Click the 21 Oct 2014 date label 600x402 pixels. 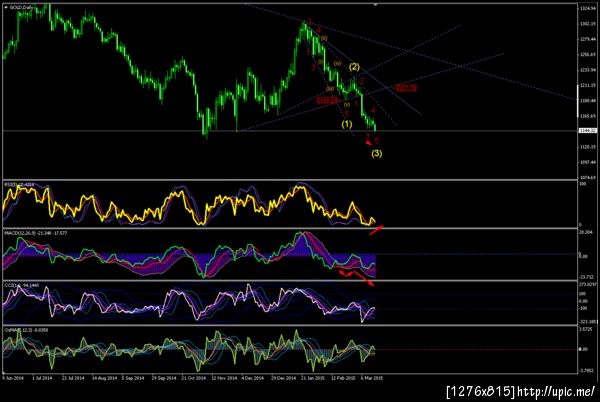(x=193, y=378)
